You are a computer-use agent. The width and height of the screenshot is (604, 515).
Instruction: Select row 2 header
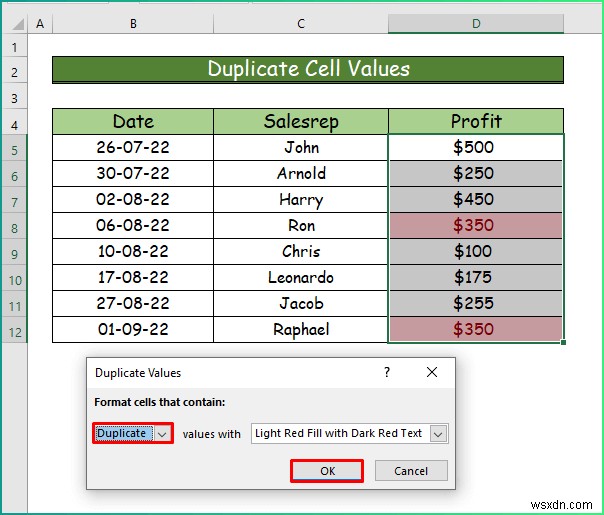click(14, 72)
